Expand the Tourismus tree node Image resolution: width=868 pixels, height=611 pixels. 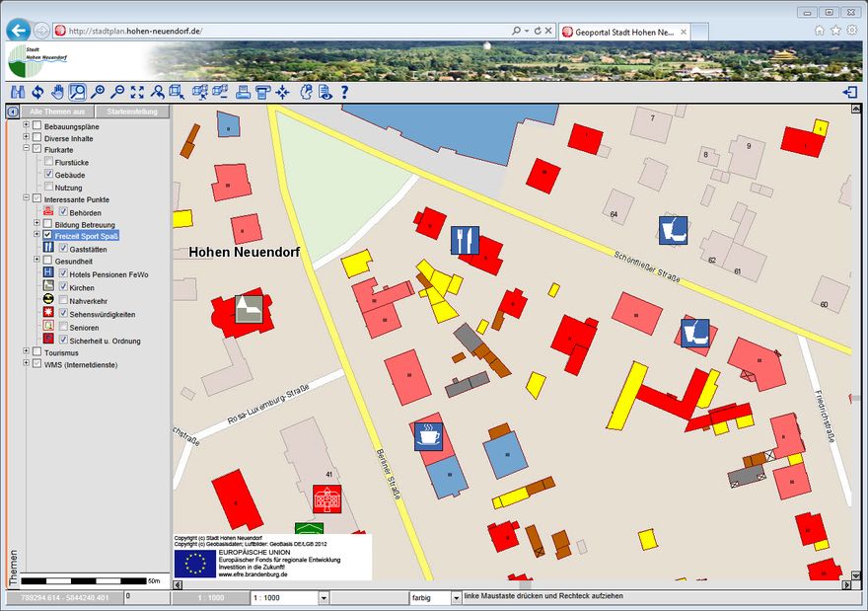(x=26, y=351)
